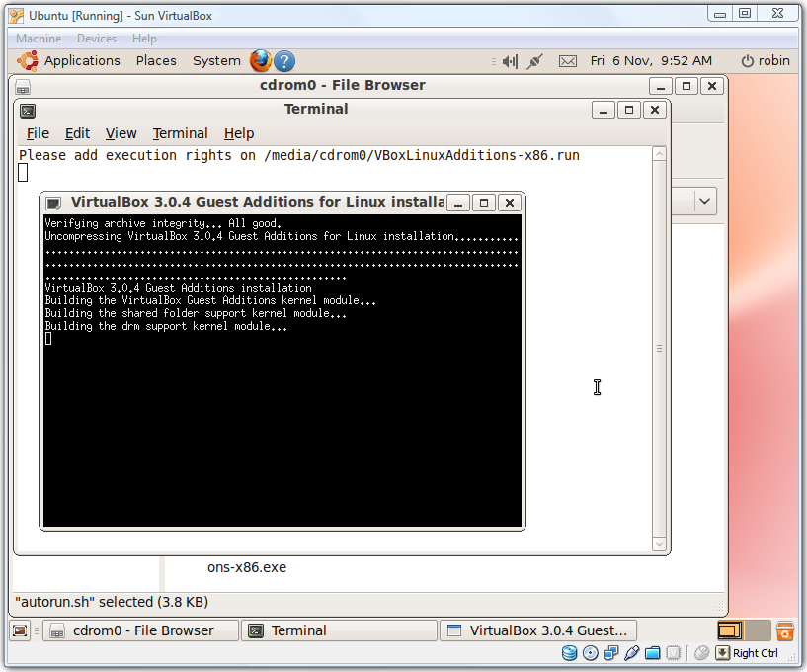807x672 pixels.
Task: Click the VirtualBox CD/DVD status icon
Action: (592, 652)
